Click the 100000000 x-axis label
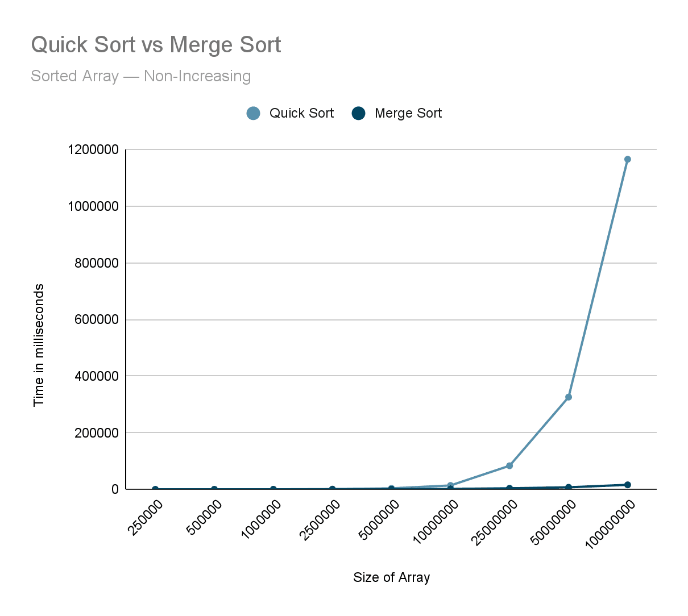Image resolution: width=688 pixels, height=616 pixels. tap(610, 524)
